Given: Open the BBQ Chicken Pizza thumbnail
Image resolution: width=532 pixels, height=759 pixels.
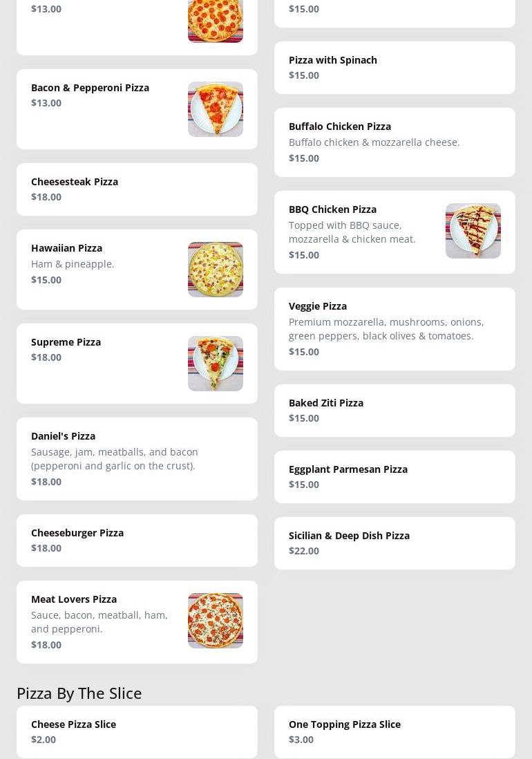Looking at the screenshot, I should pyautogui.click(x=473, y=231).
